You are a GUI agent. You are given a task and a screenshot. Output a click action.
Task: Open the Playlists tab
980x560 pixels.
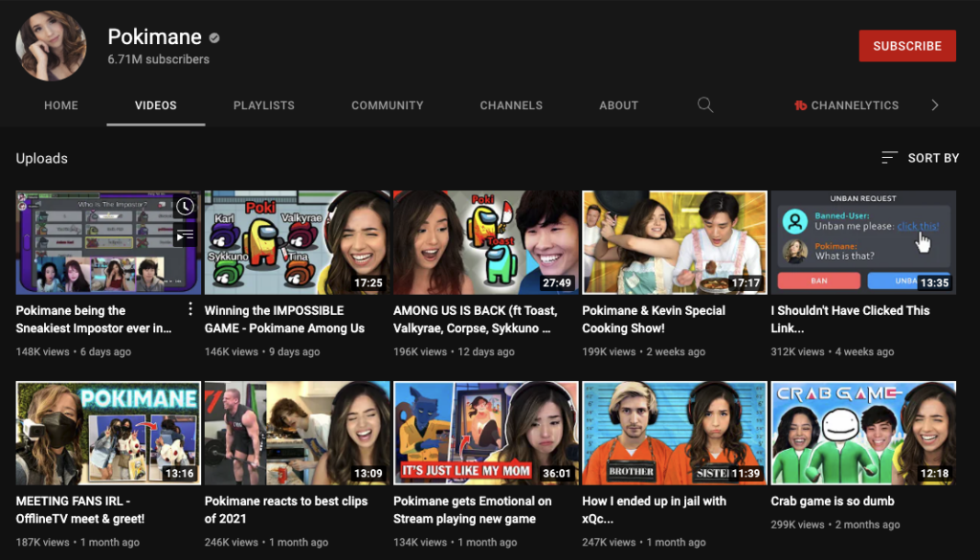(x=264, y=105)
